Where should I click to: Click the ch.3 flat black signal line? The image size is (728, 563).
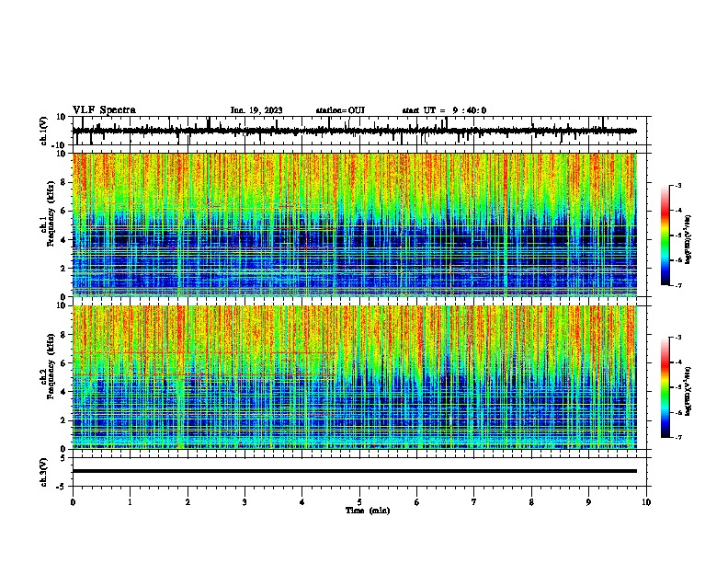354,471
